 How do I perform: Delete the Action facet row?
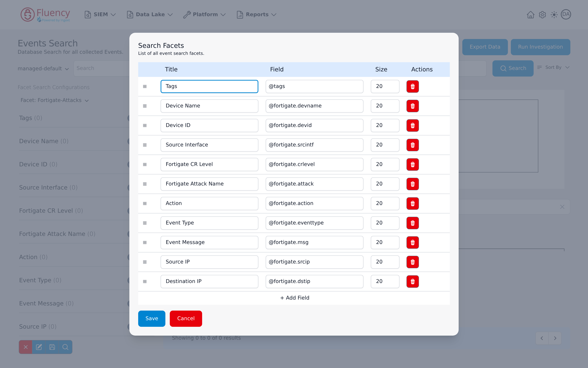pos(413,203)
